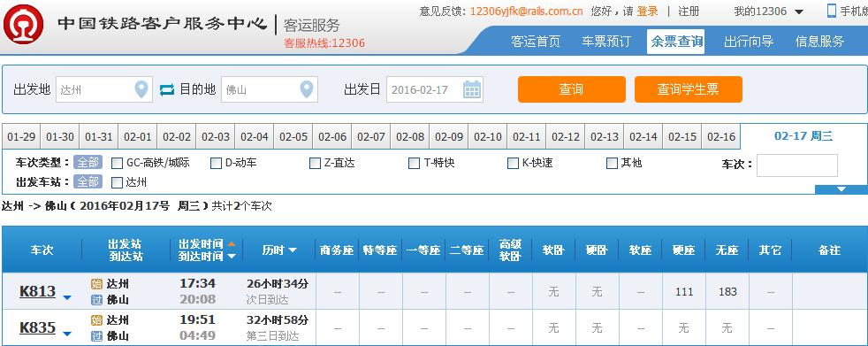Select date tab 02-10
This screenshot has height=346, width=868.
click(x=488, y=137)
